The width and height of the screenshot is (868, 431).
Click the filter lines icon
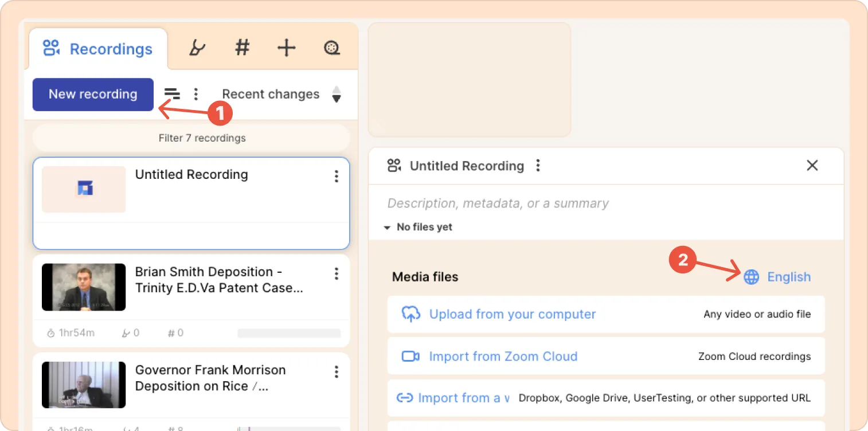click(x=172, y=94)
